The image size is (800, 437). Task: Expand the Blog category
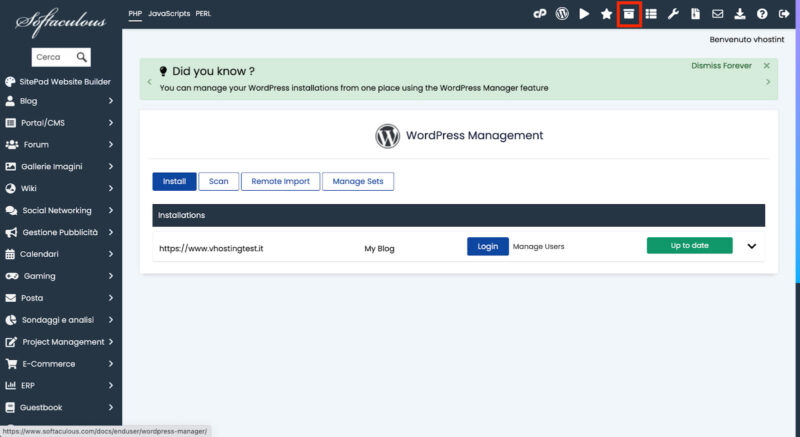point(60,101)
